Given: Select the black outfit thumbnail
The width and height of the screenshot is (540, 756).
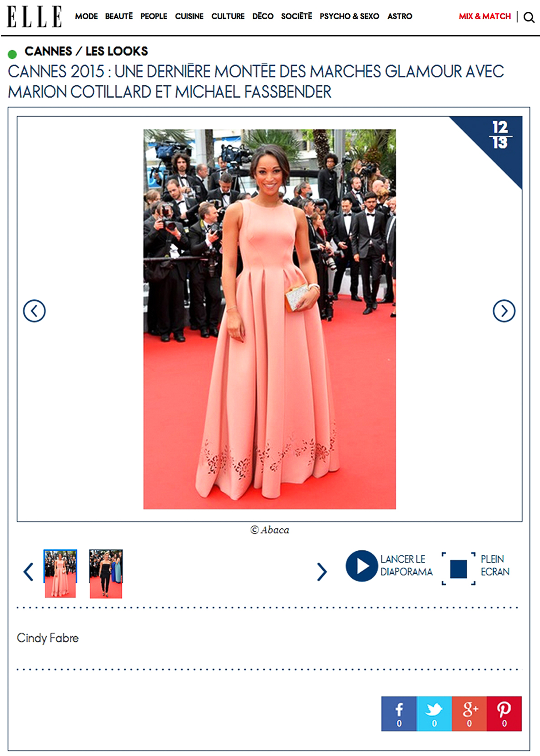Looking at the screenshot, I should [106, 574].
